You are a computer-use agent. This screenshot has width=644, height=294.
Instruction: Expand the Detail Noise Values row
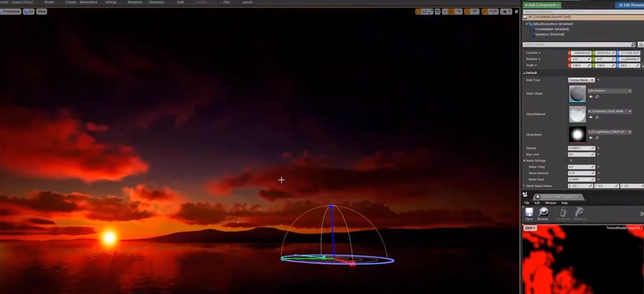524,186
